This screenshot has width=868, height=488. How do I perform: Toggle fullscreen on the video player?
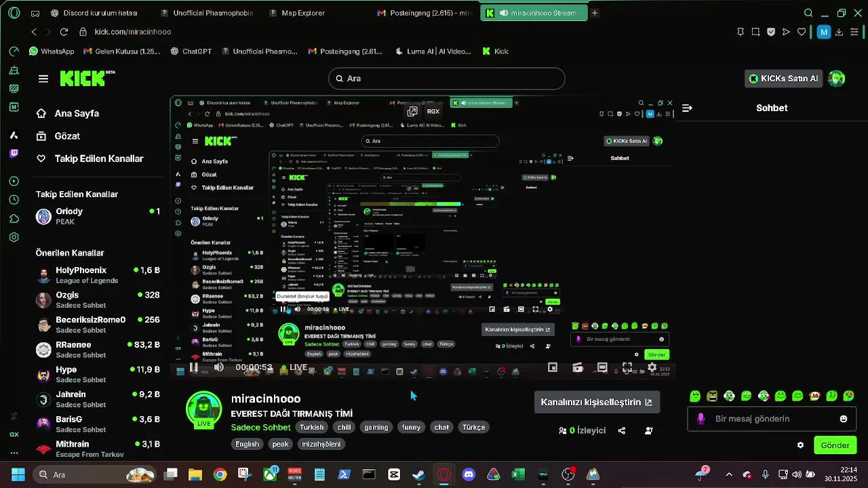click(627, 367)
